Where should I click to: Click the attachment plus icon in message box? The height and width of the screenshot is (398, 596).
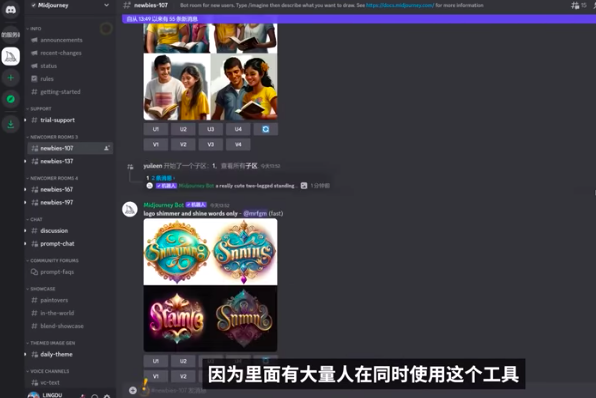point(133,390)
